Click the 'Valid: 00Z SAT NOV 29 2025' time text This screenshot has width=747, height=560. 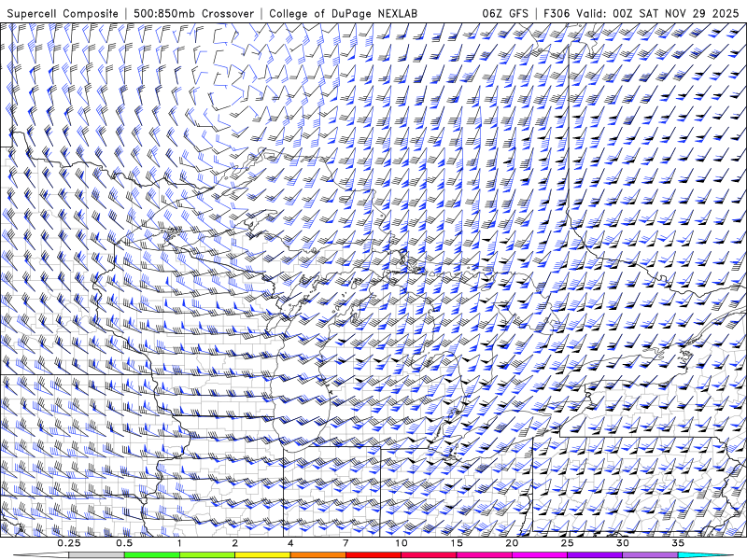click(x=659, y=13)
